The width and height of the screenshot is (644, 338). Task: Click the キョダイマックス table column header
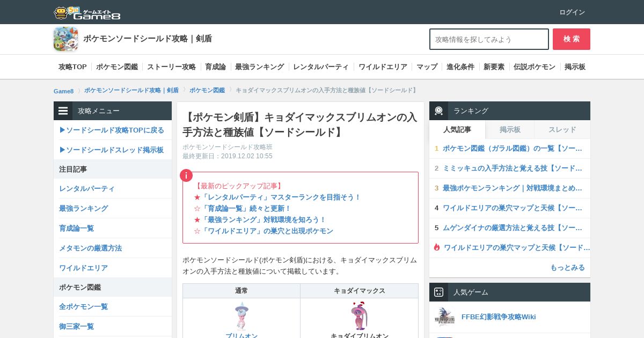tap(360, 291)
